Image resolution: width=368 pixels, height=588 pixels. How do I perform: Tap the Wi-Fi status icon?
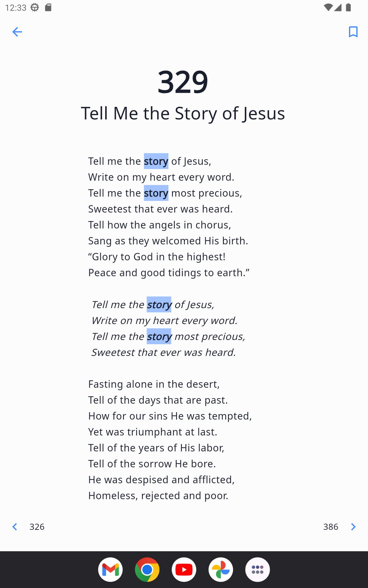click(328, 7)
